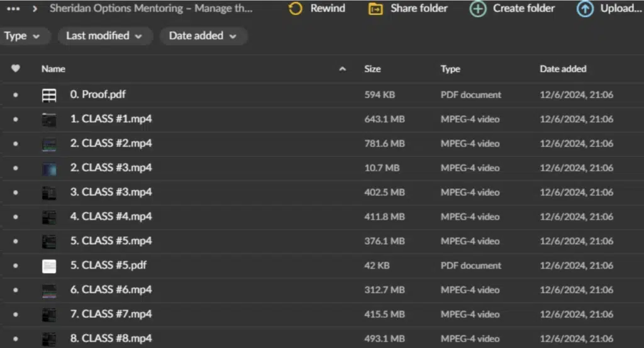Image resolution: width=644 pixels, height=348 pixels.
Task: Select file name 5. CLASS #5.mp4
Action: pyautogui.click(x=111, y=241)
